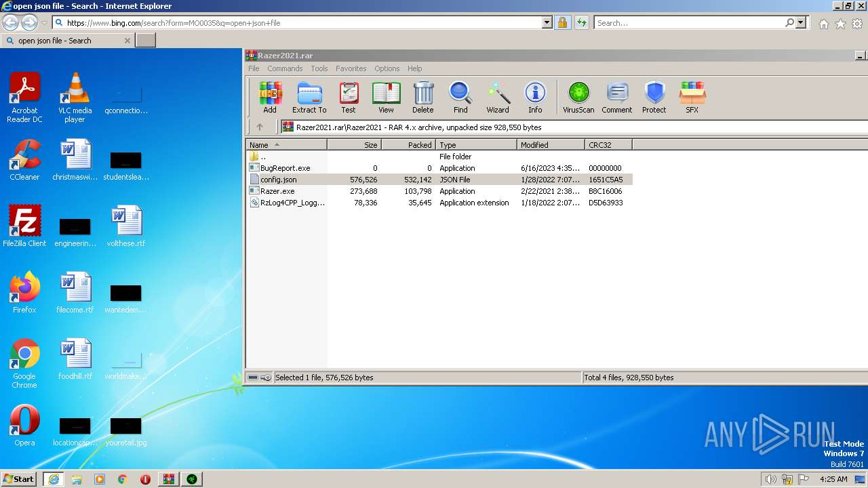Screen dimensions: 868x488
Task: Select BugReport.exe in archive list
Action: [439, 168]
